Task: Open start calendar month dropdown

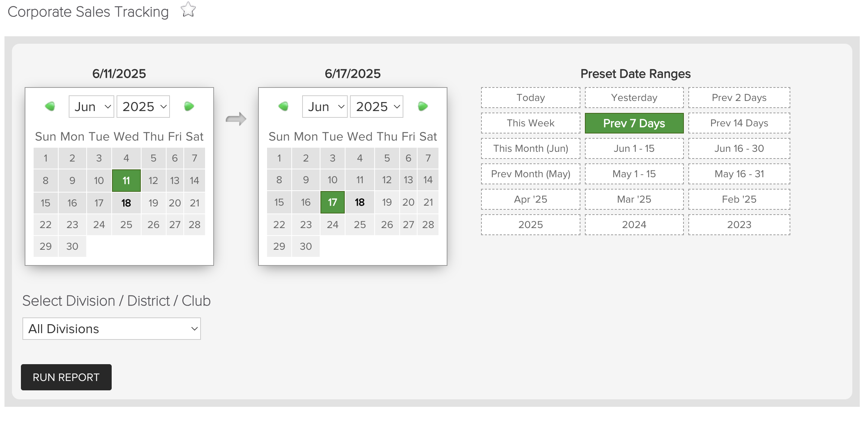Action: [92, 107]
